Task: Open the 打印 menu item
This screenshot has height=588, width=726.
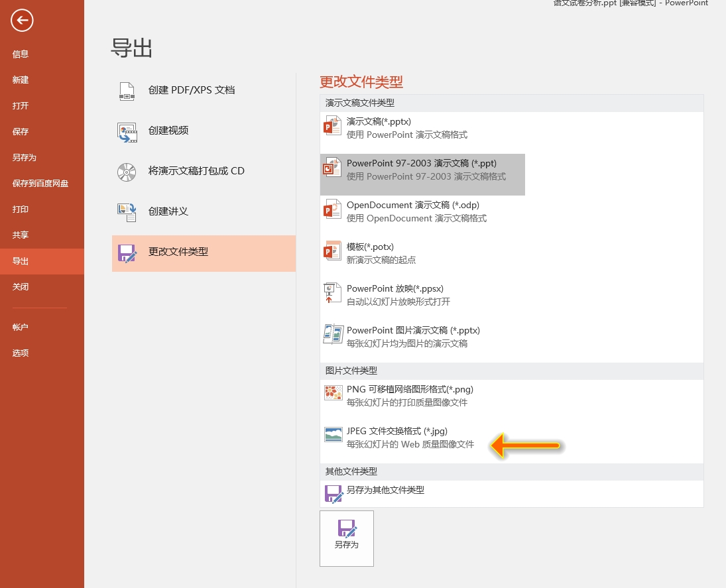Action: coord(21,209)
